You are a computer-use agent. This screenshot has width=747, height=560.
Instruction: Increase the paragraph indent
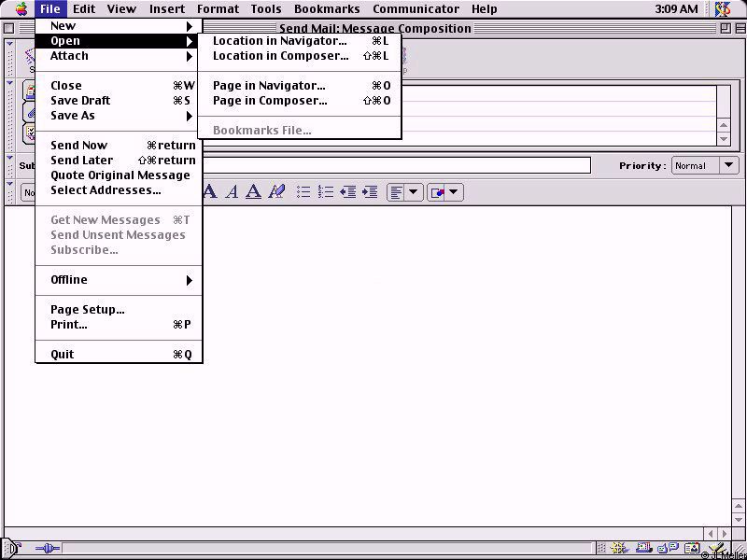click(x=370, y=192)
